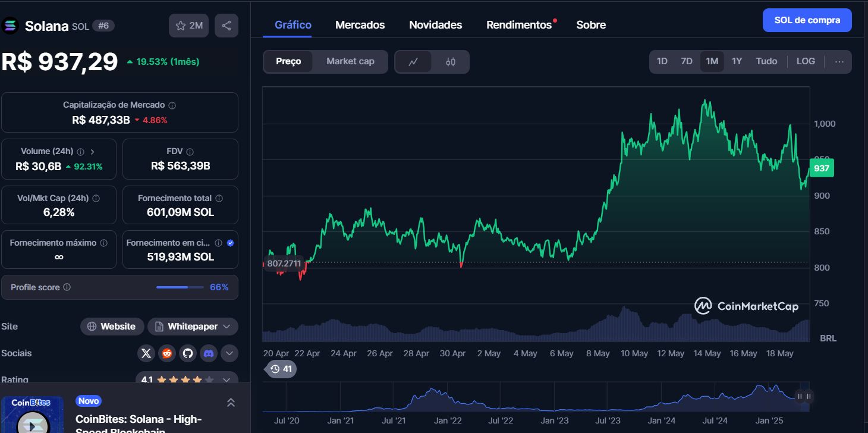Screen dimensions: 868x433
Task: Open the Mercados tab
Action: point(360,25)
